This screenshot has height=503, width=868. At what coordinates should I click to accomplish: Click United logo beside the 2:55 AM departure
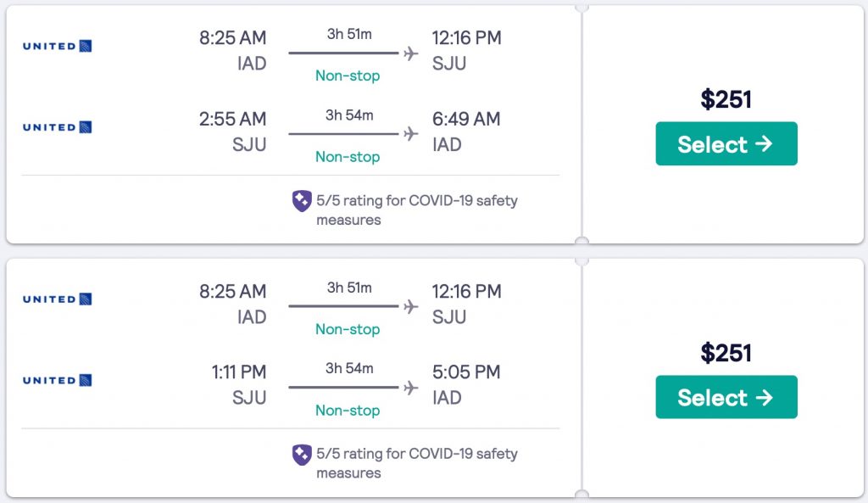57,127
